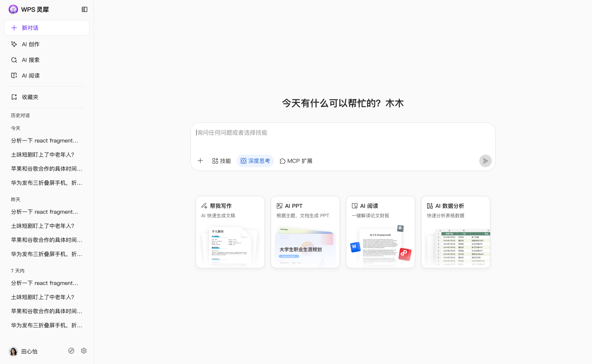Select AI 搜索 from the sidebar
The image size is (592, 364).
tap(31, 60)
